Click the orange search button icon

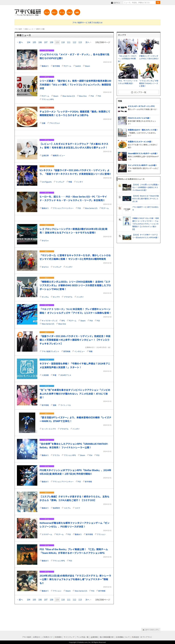coord(158,2)
